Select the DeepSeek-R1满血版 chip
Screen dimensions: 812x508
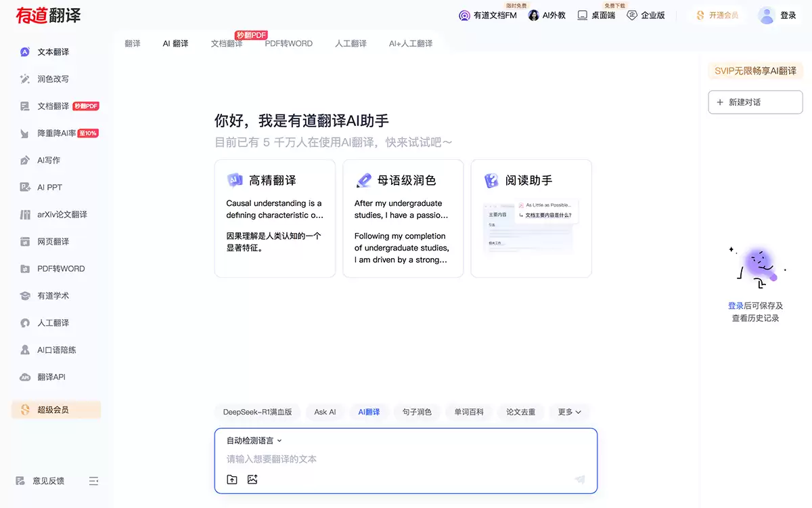[x=258, y=412]
